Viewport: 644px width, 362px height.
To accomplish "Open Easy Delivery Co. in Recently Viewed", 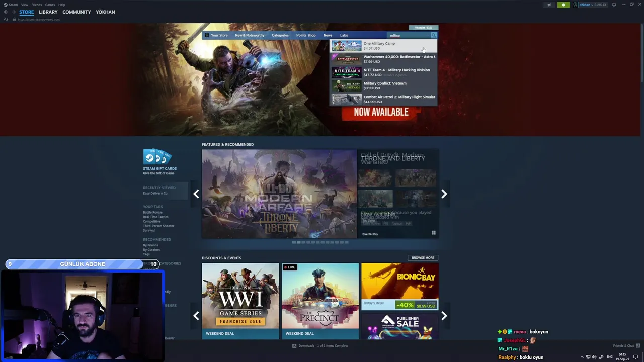I will 155,193.
